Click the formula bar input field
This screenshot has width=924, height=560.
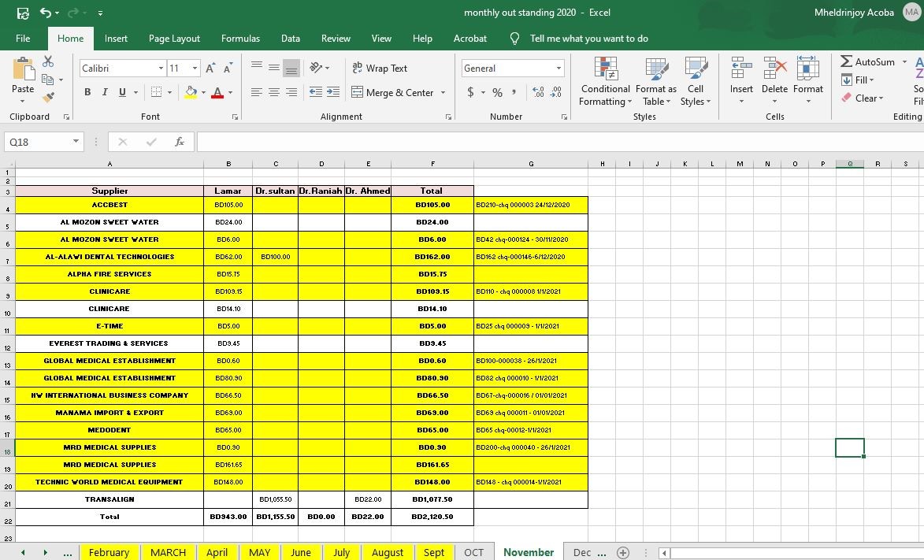(x=560, y=142)
